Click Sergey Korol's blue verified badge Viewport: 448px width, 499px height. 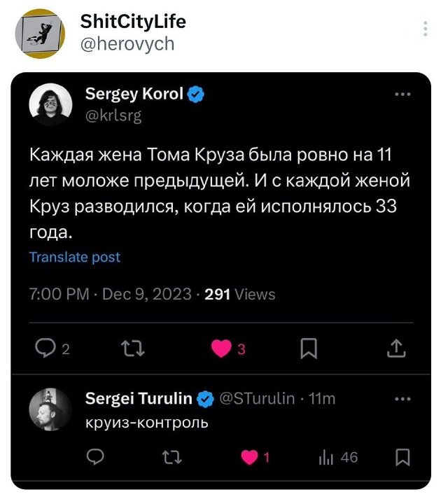coord(197,94)
